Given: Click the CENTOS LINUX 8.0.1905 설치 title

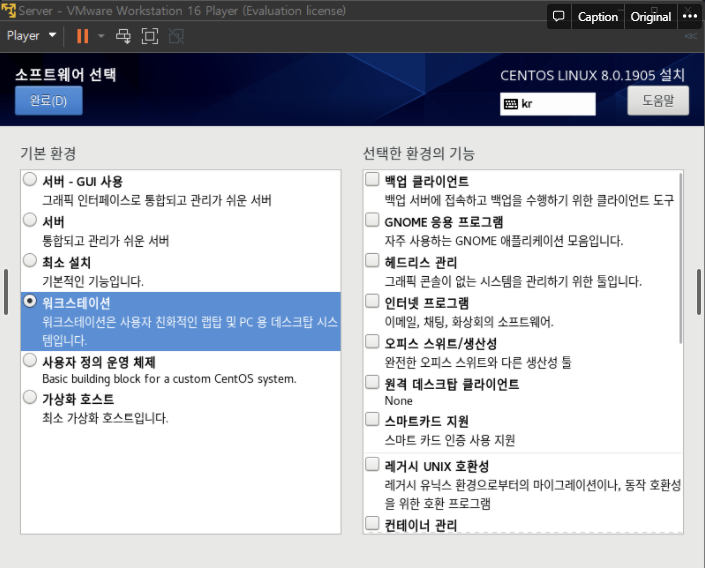Looking at the screenshot, I should 593,75.
